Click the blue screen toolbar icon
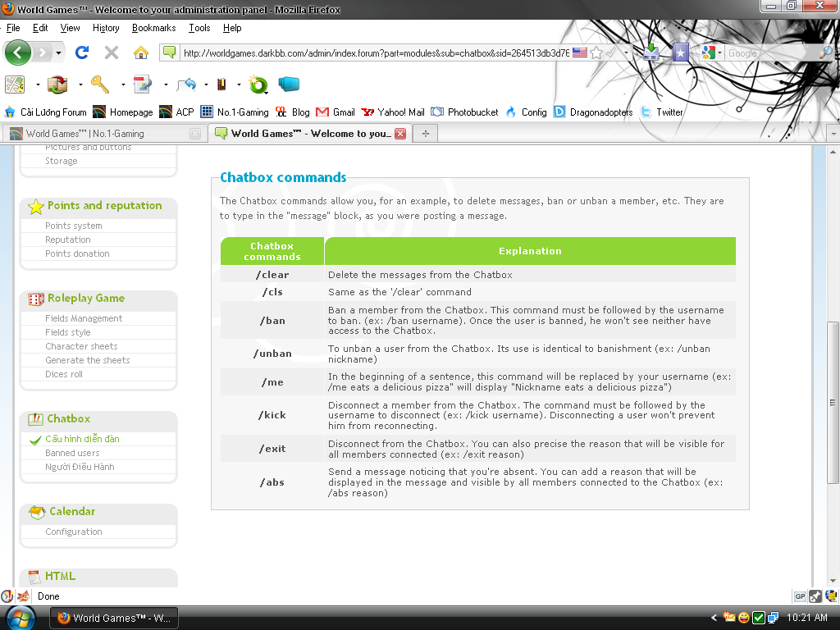This screenshot has height=630, width=840. click(x=289, y=84)
